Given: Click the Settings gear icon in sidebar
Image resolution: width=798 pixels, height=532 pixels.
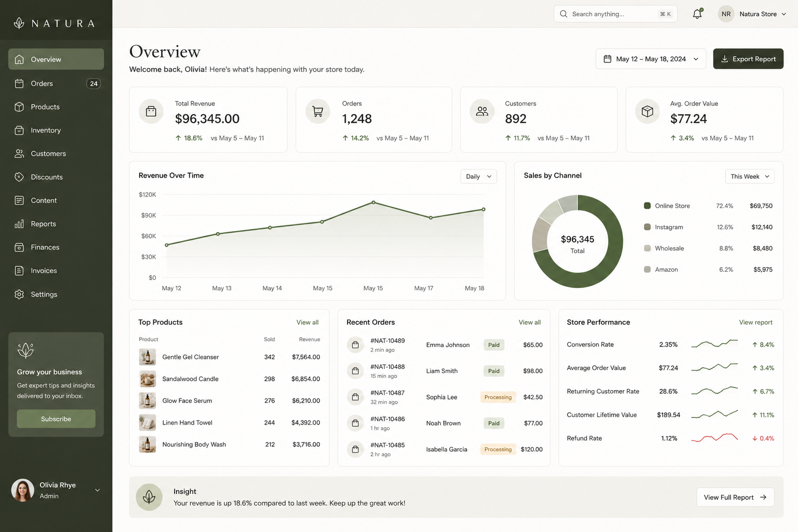Looking at the screenshot, I should pos(19,294).
